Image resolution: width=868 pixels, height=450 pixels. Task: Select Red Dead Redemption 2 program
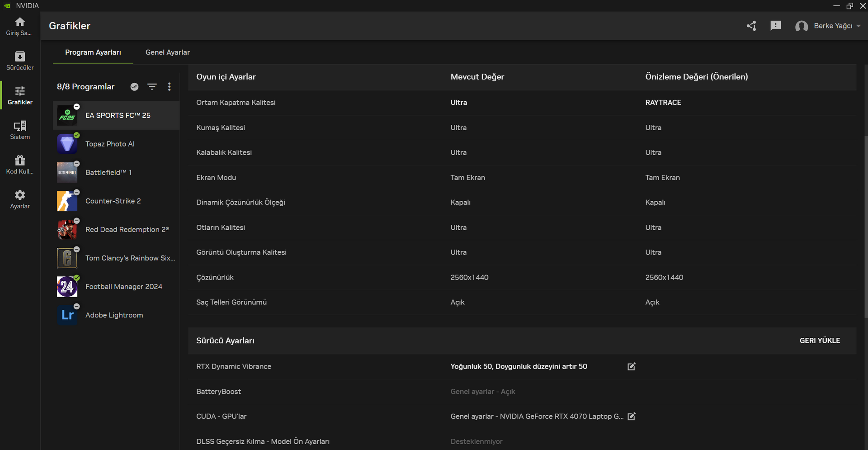pyautogui.click(x=127, y=230)
